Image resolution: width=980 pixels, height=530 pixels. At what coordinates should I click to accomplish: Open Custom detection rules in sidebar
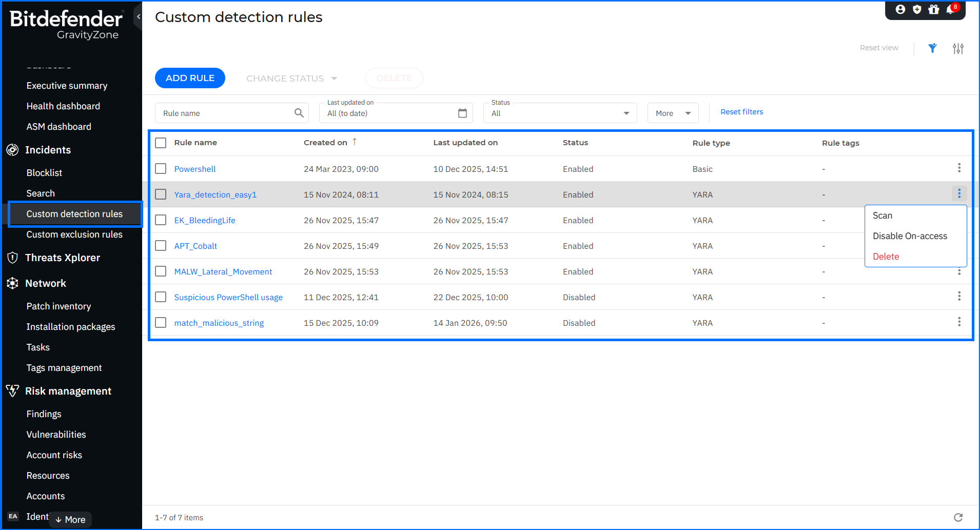click(x=75, y=214)
